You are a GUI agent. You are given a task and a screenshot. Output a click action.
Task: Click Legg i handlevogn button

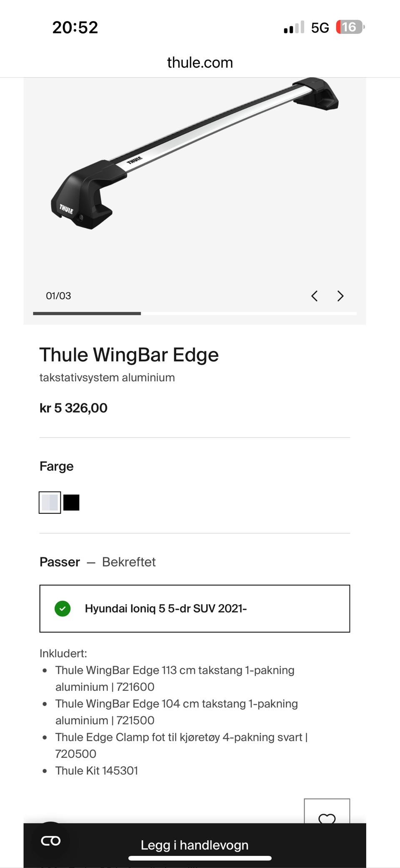pyautogui.click(x=195, y=845)
